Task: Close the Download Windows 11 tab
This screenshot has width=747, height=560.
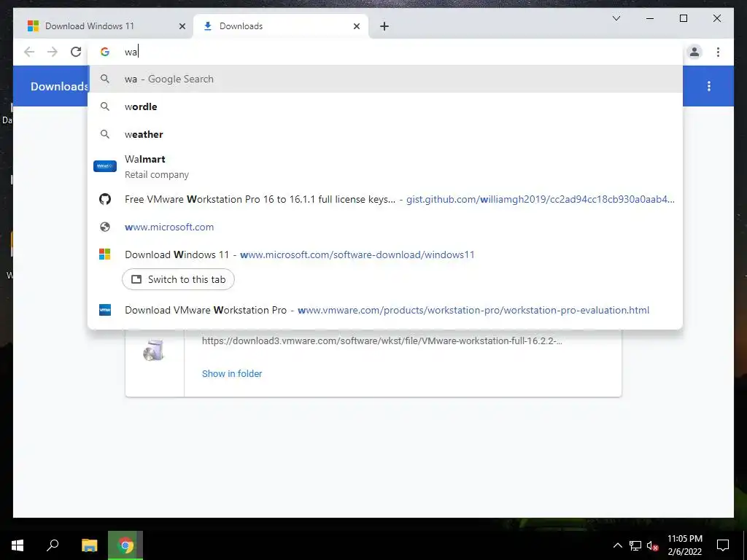Action: pyautogui.click(x=182, y=26)
